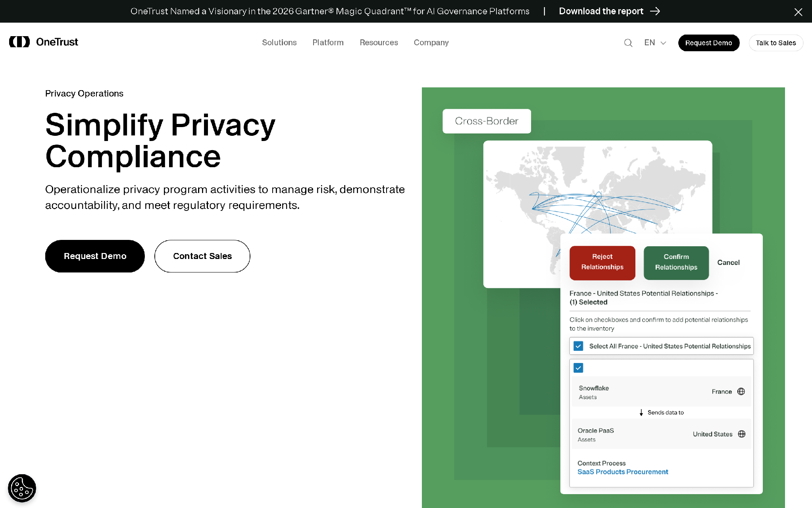Click Contact Sales button
812x508 pixels.
202,256
